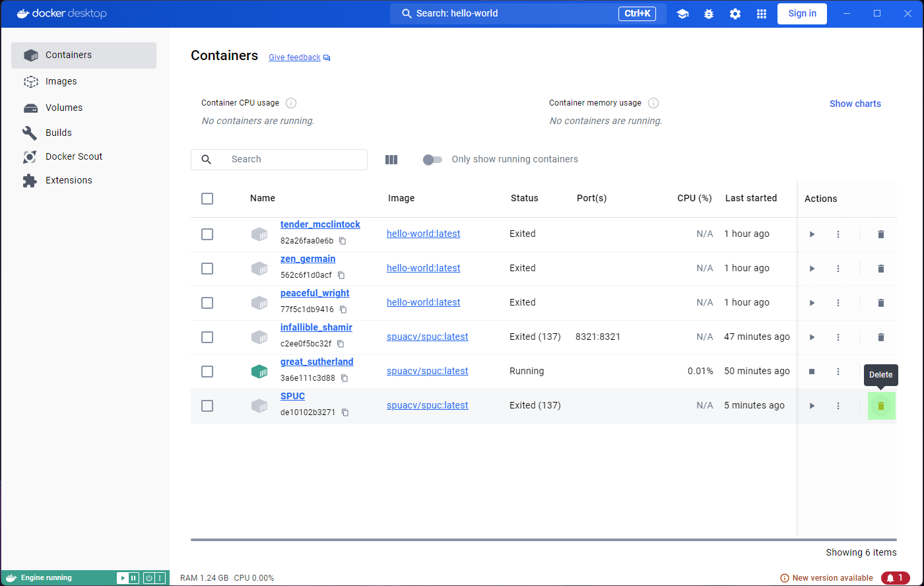Viewport: 924px width, 586px height.
Task: Open the Troubleshoot bug icon
Action: pyautogui.click(x=709, y=14)
